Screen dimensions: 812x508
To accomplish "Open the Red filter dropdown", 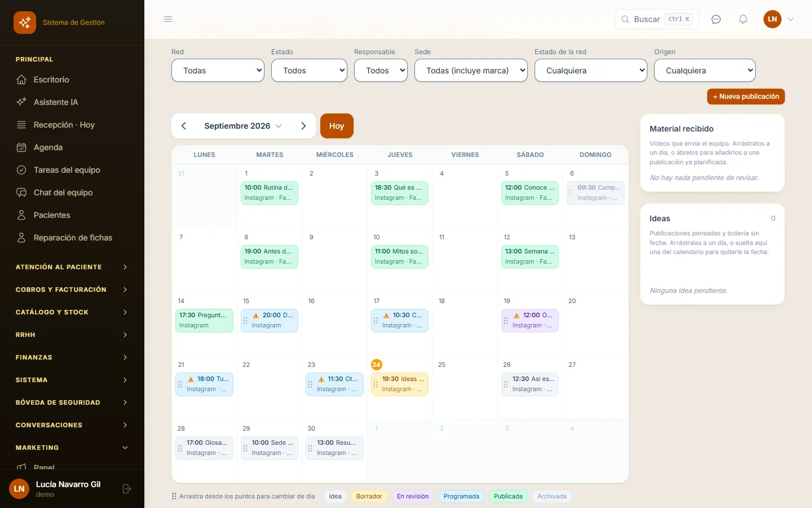I will click(218, 71).
